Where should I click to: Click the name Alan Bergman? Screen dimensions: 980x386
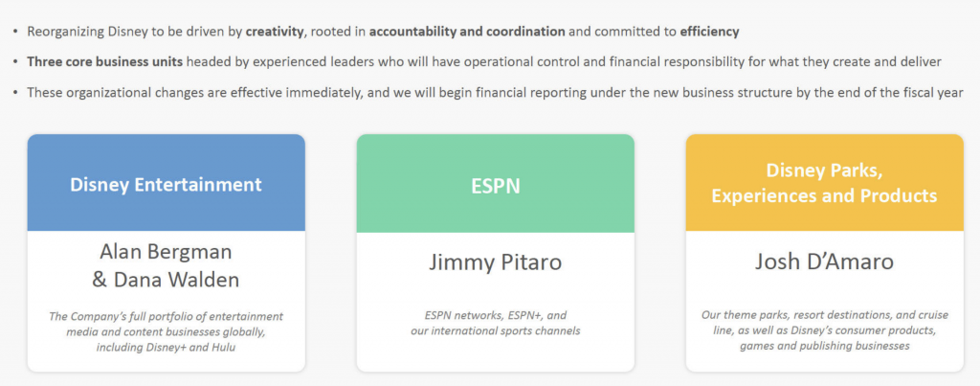(x=166, y=252)
